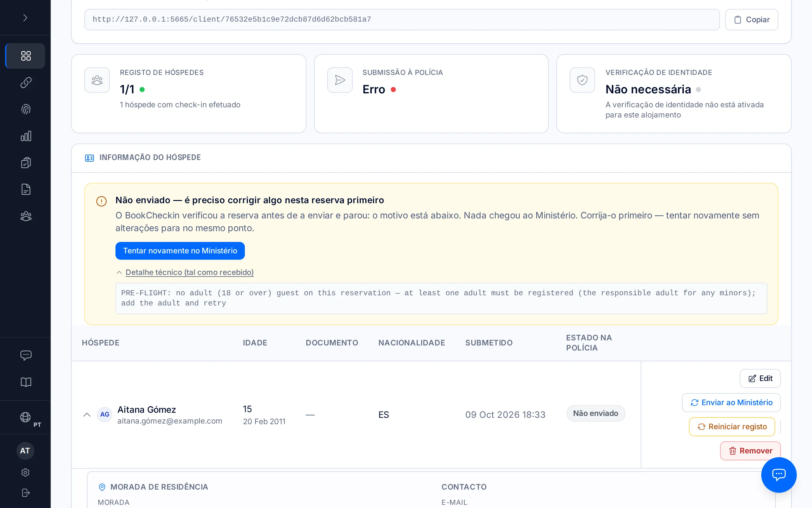The height and width of the screenshot is (508, 812).
Task: Open the dashboard grid icon in sidebar
Action: pyautogui.click(x=25, y=56)
